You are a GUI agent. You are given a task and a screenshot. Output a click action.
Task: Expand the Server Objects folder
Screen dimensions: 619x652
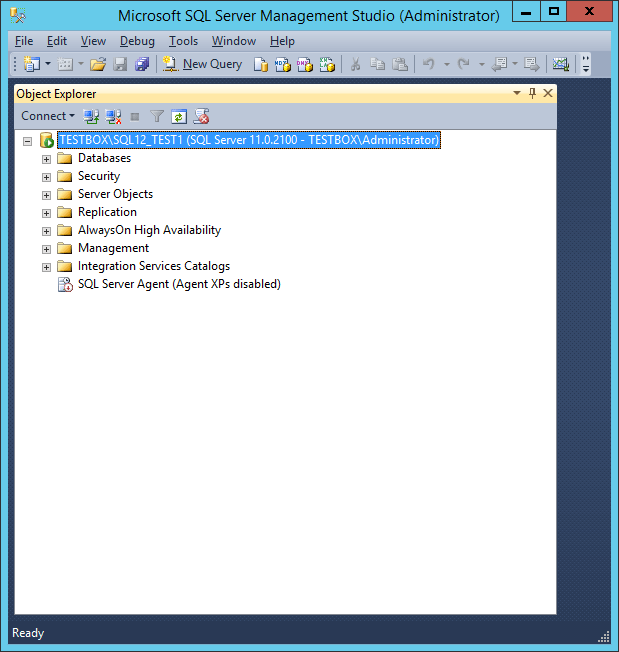coord(47,195)
